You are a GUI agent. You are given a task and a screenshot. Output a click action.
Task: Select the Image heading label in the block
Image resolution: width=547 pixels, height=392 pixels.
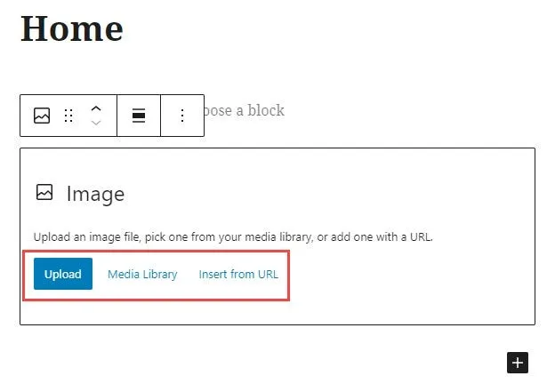95,194
